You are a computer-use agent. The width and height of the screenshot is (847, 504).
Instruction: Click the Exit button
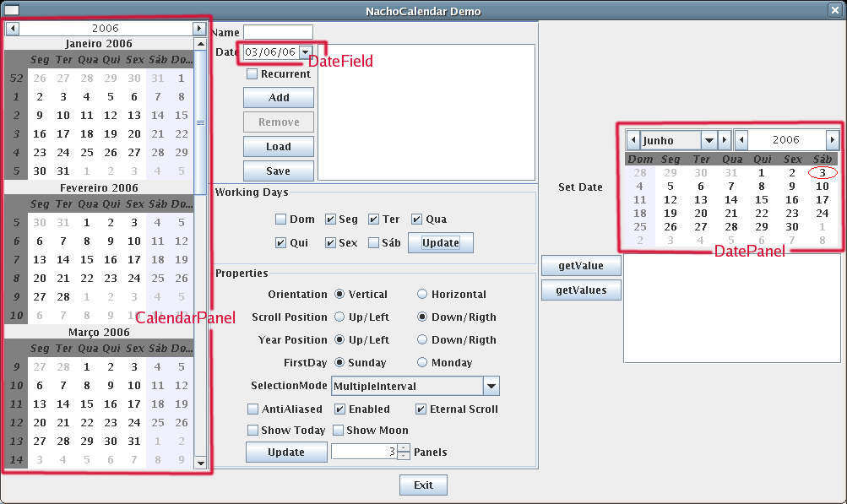click(423, 485)
